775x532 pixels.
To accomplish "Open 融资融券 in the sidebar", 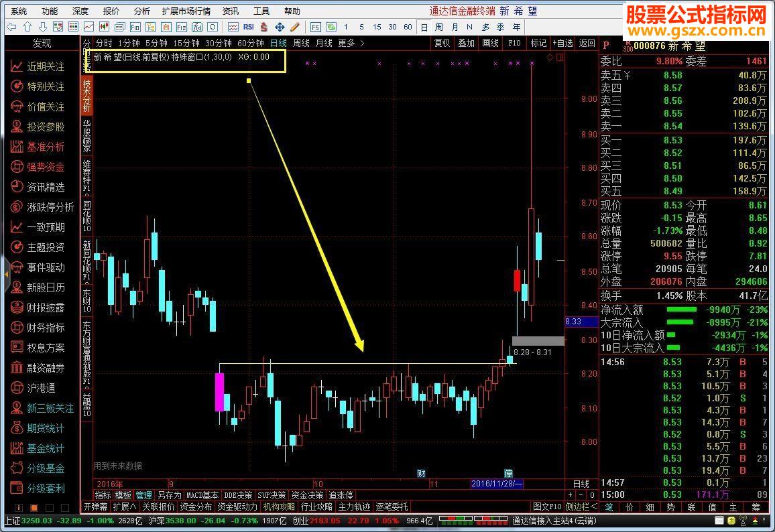I will pyautogui.click(x=38, y=368).
